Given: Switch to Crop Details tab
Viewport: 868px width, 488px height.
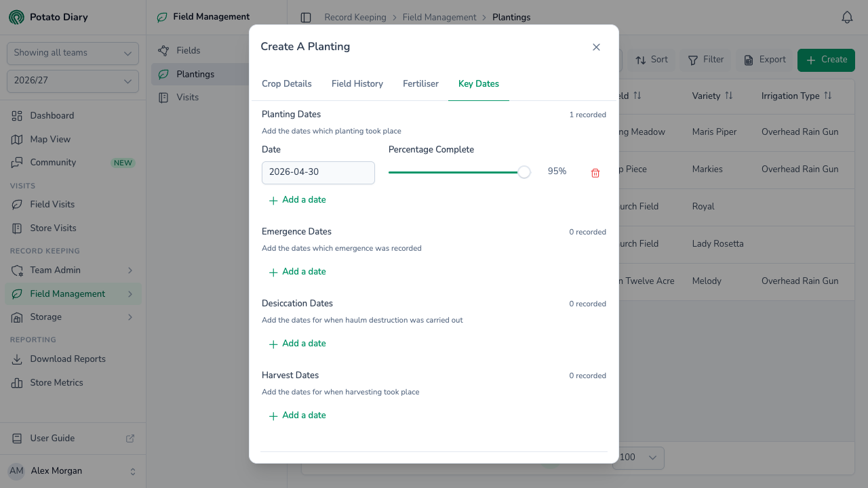Looking at the screenshot, I should (x=287, y=84).
